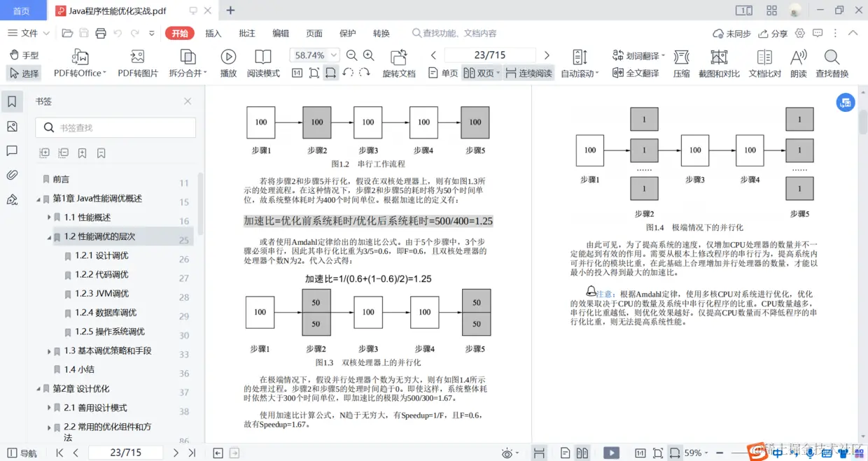The width and height of the screenshot is (868, 461).
Task: Open 划词翻译 dropdown
Action: (x=639, y=55)
